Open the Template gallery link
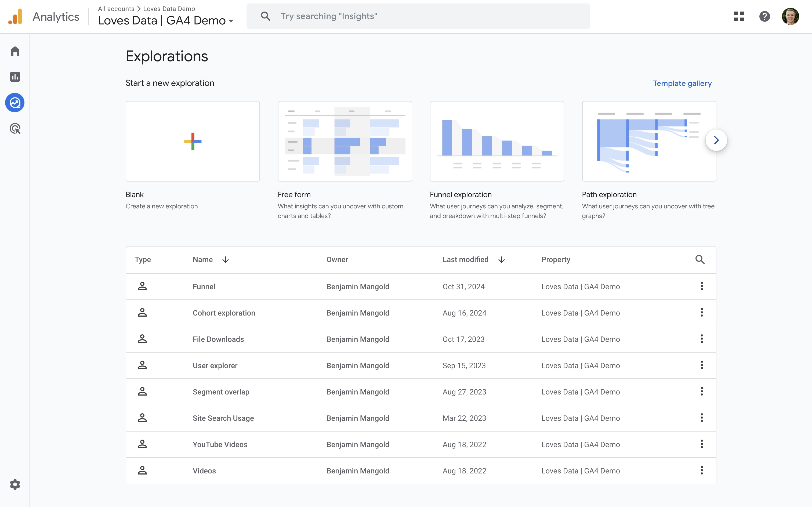 click(682, 83)
